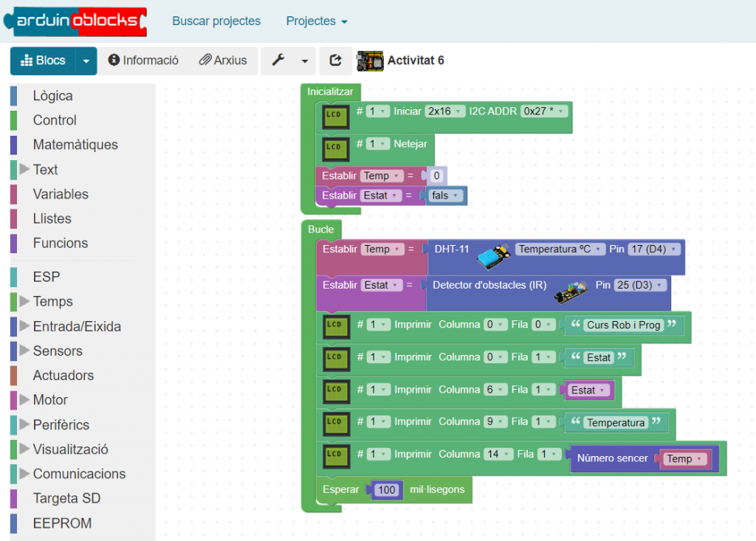Click the IR obstacle detector sensor image
The image size is (756, 541).
coord(571,290)
